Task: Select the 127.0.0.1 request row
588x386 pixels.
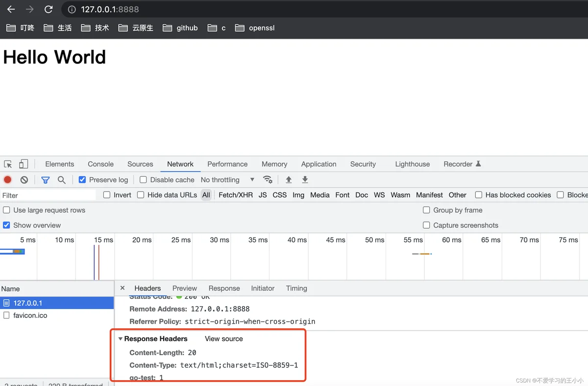Action: click(57, 303)
